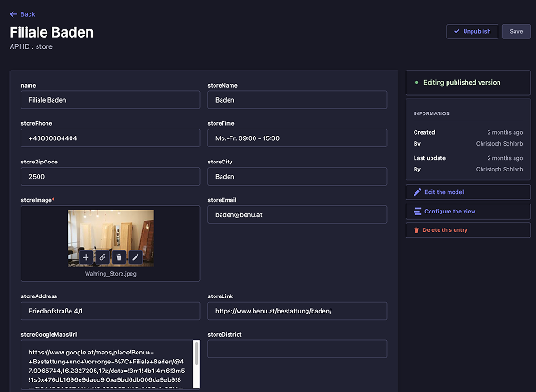Click the storeImage required field label

38,200
